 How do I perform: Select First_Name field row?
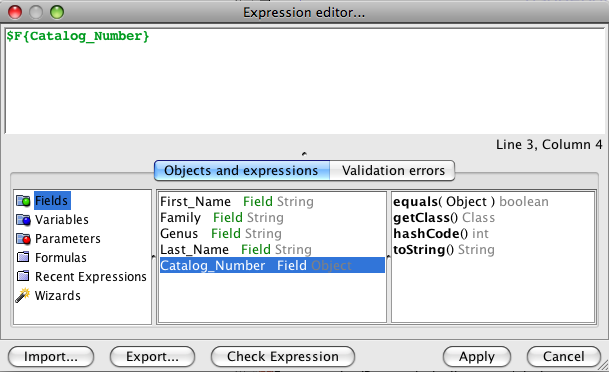click(272, 202)
